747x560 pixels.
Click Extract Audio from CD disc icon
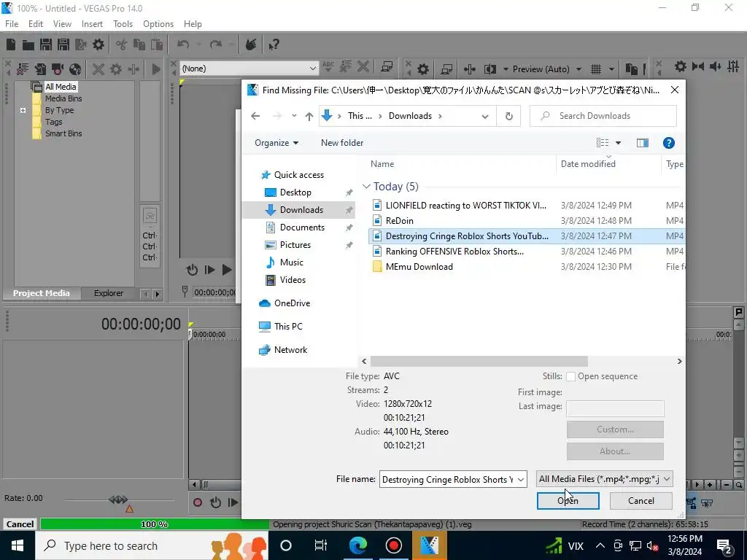(75, 69)
